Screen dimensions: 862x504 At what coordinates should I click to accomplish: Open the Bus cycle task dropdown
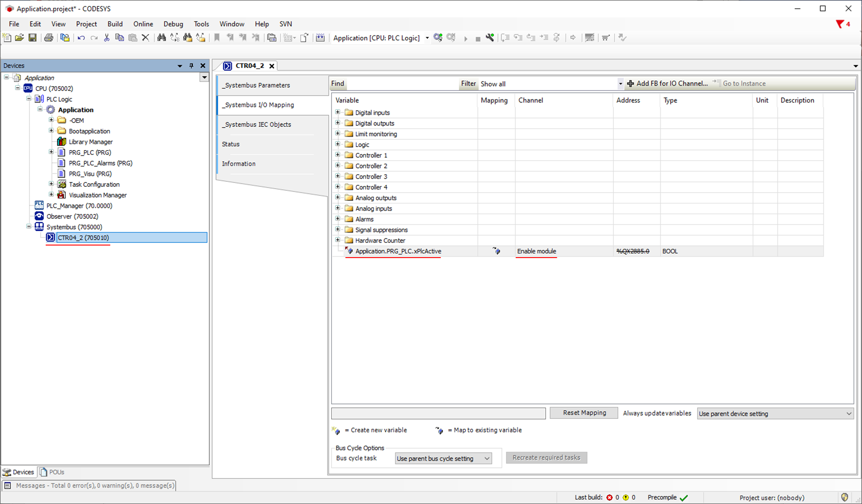443,458
